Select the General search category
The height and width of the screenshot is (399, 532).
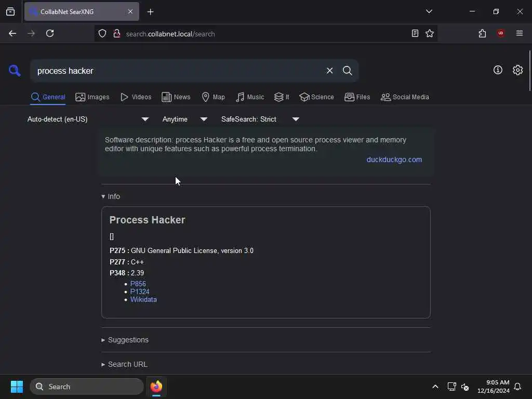point(48,97)
